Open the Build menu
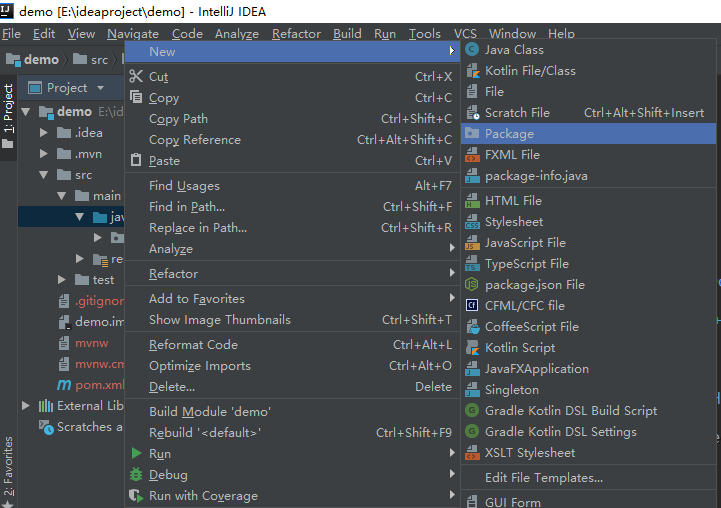The width and height of the screenshot is (721, 508). (x=347, y=34)
